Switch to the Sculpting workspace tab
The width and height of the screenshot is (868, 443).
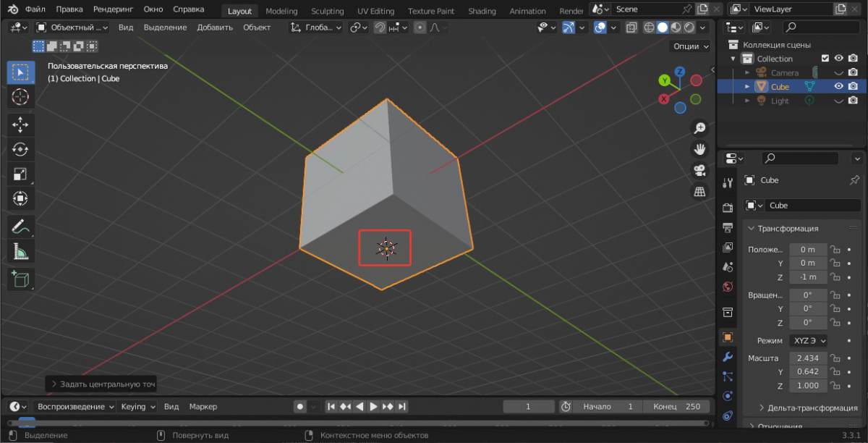pos(327,11)
